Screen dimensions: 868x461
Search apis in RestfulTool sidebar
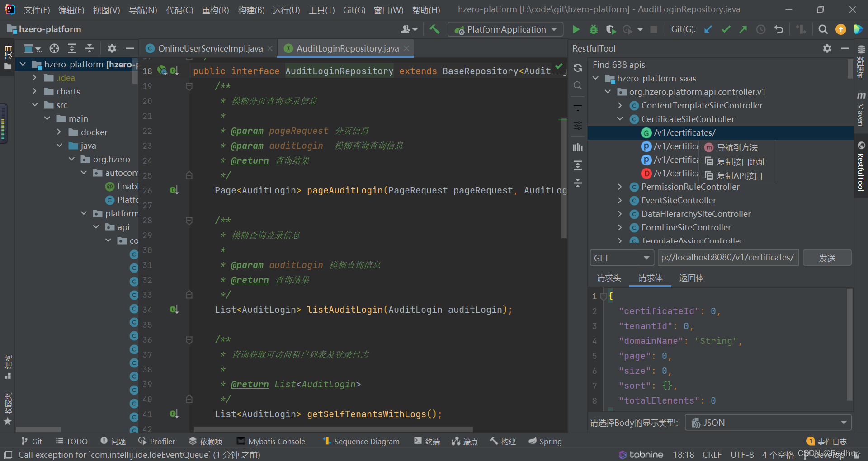[x=578, y=85]
